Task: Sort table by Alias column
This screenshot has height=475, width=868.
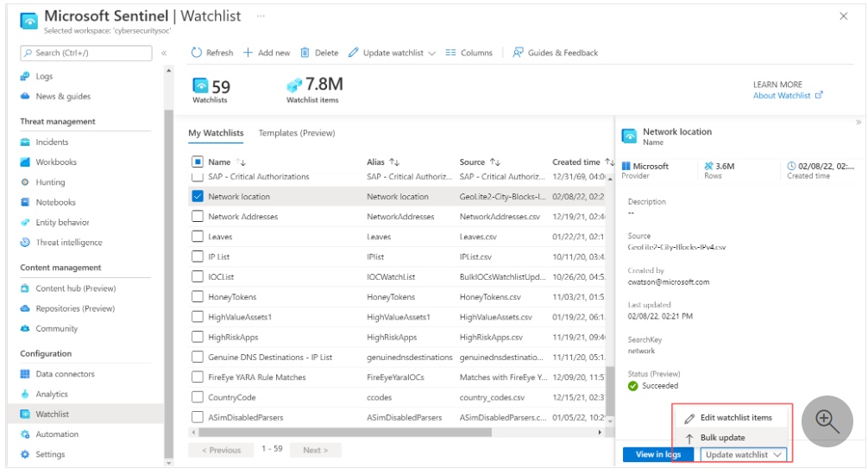Action: [382, 161]
